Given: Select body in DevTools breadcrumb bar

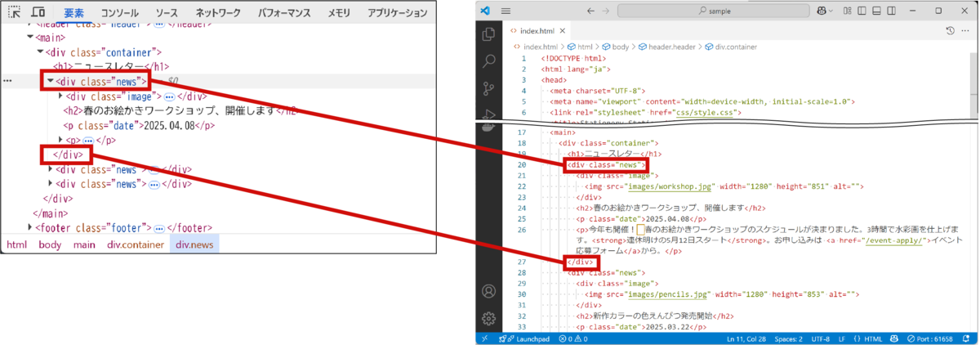Looking at the screenshot, I should point(50,244).
